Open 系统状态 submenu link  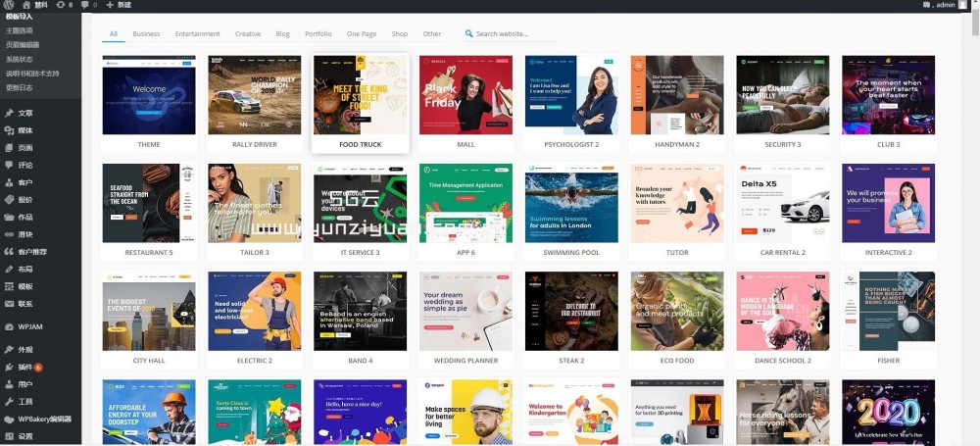coord(20,59)
